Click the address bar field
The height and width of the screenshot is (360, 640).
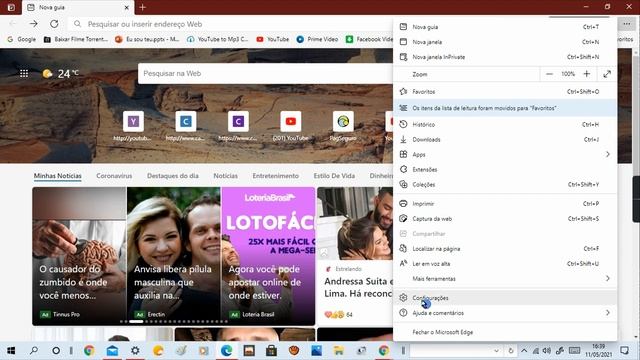231,24
